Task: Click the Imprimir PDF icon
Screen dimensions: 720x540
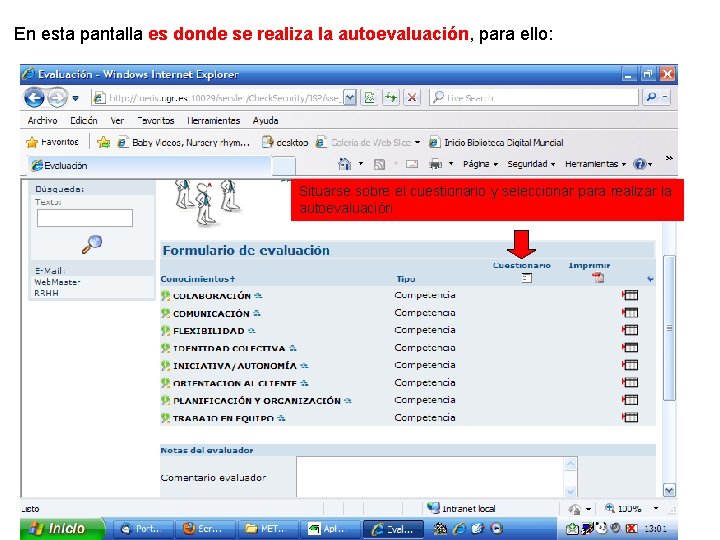Action: click(x=598, y=277)
